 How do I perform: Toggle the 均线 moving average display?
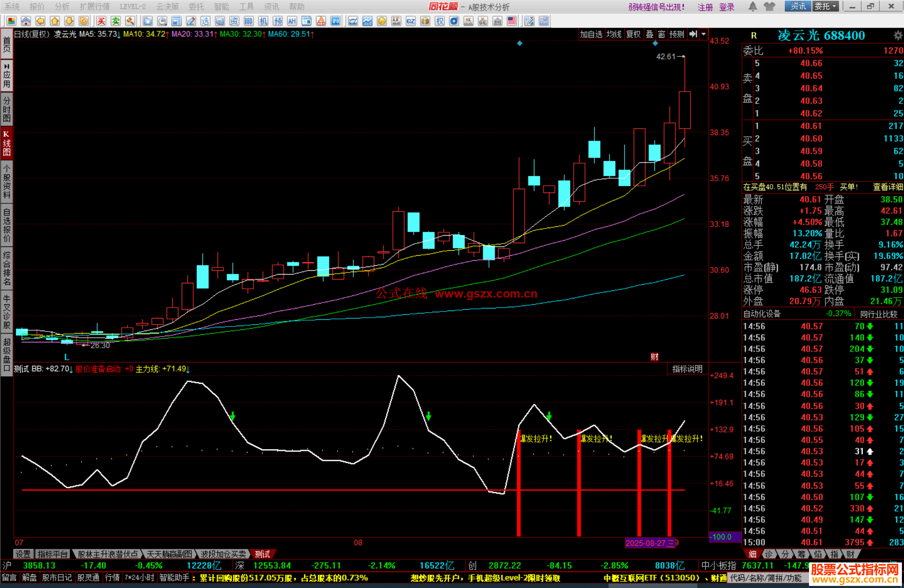pyautogui.click(x=614, y=34)
